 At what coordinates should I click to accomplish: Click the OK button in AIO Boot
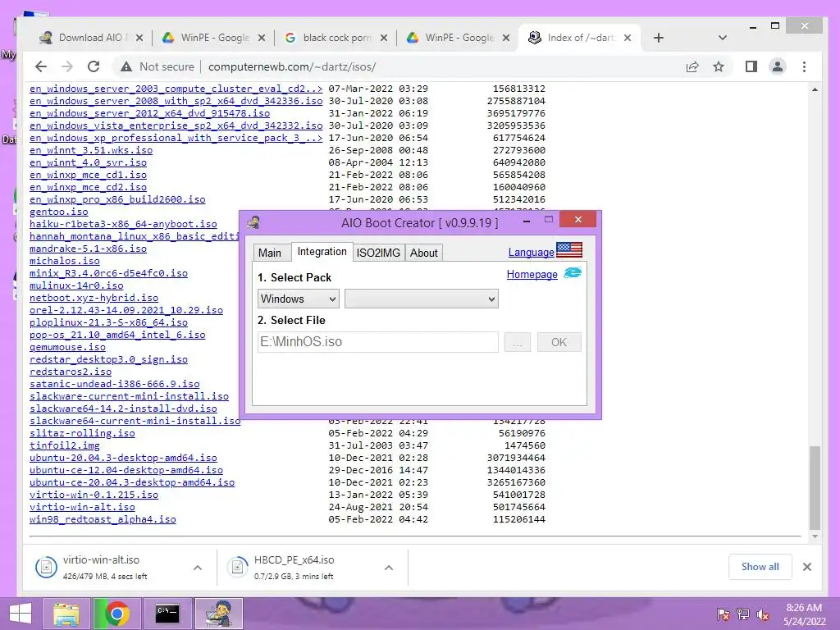pyautogui.click(x=559, y=342)
